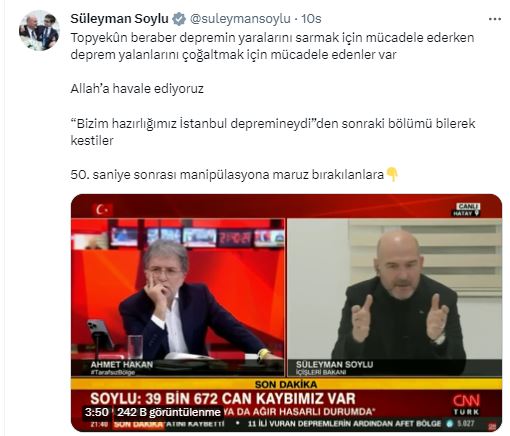
Task: Open the @suleymansoylu handle link
Action: 240,19
